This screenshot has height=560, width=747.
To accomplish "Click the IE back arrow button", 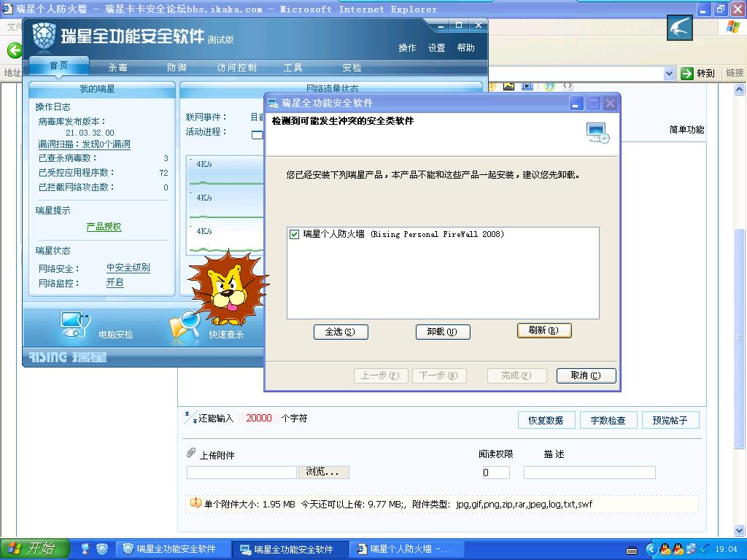I will [x=15, y=50].
